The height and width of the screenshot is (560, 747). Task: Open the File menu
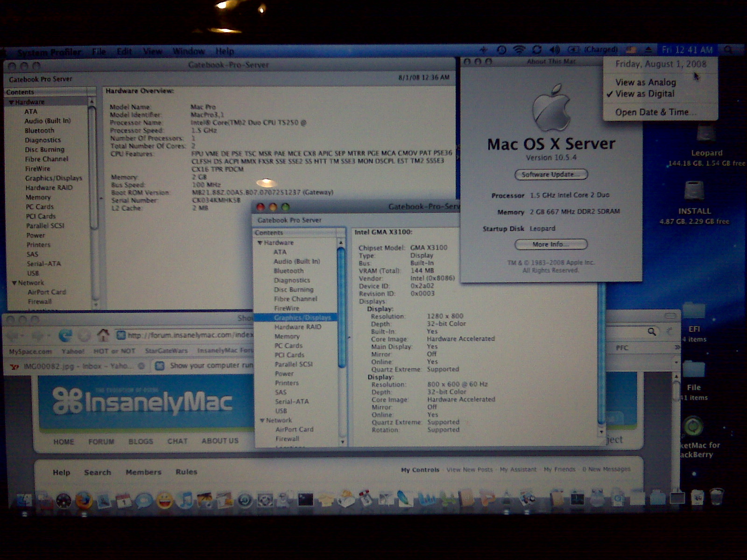(x=99, y=51)
